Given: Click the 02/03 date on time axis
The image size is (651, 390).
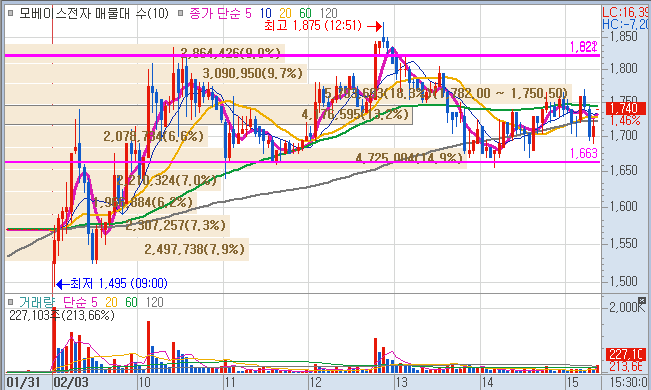Looking at the screenshot, I should 71,382.
